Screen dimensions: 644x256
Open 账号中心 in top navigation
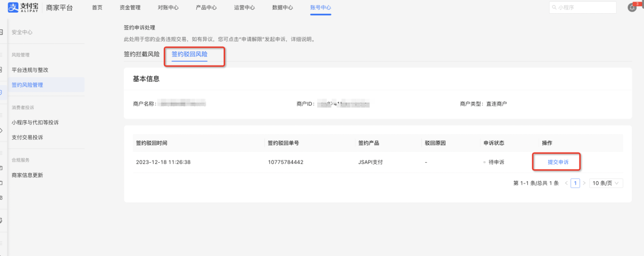(321, 8)
